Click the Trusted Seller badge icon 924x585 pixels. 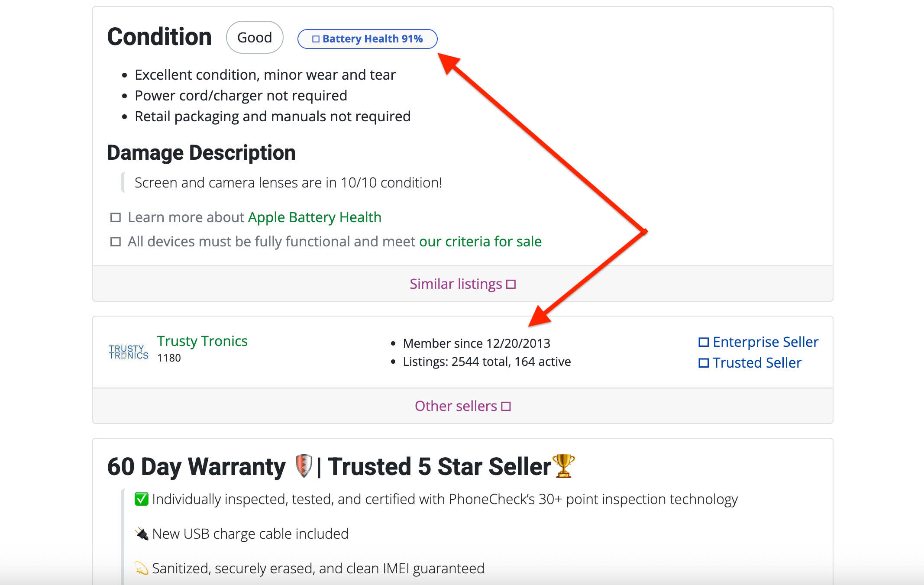click(x=704, y=363)
